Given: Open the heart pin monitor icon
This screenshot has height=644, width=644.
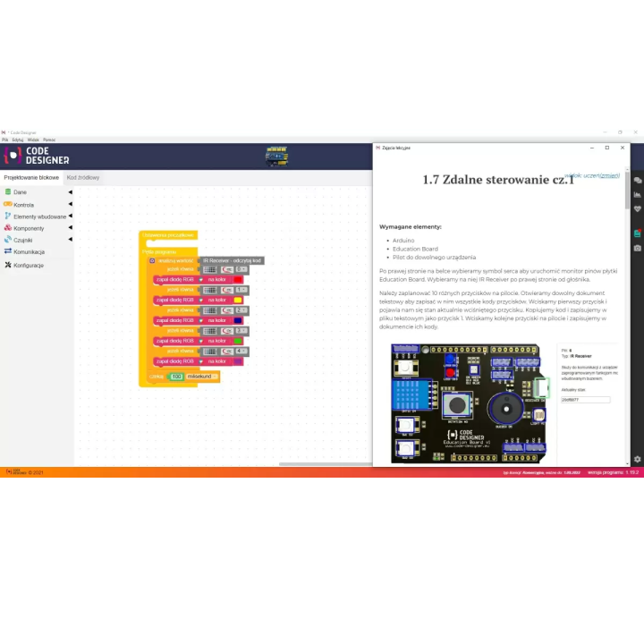Looking at the screenshot, I should coord(637,209).
